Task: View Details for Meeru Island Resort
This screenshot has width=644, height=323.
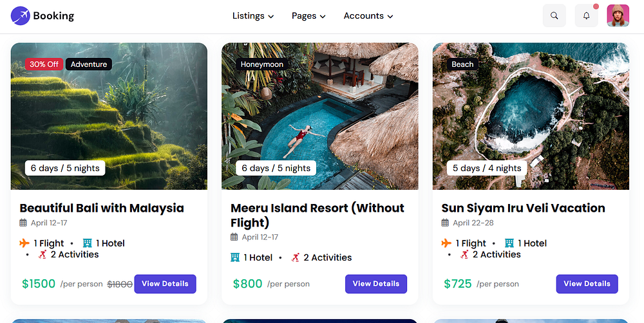Action: (376, 284)
